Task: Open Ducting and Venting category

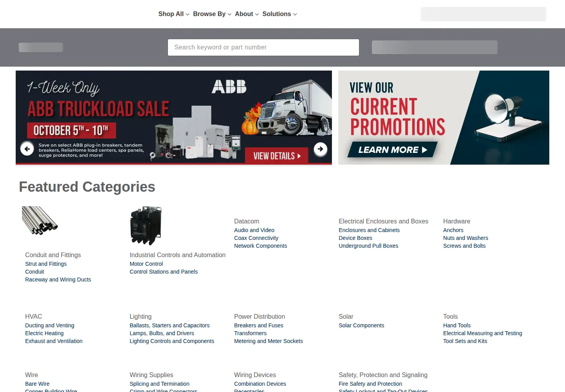Action: [x=49, y=325]
